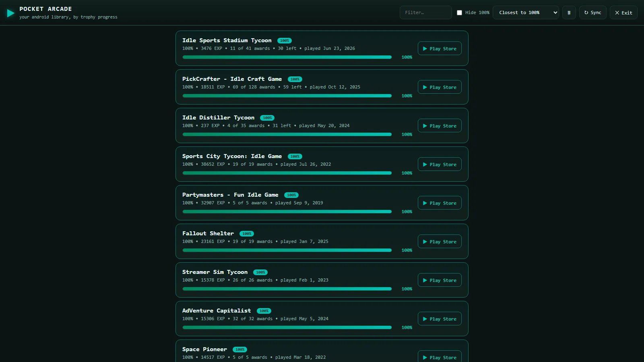644x362 pixels.
Task: Click the 100% badge beside Sports City Tycoon: Idle Game
Action: (295, 156)
